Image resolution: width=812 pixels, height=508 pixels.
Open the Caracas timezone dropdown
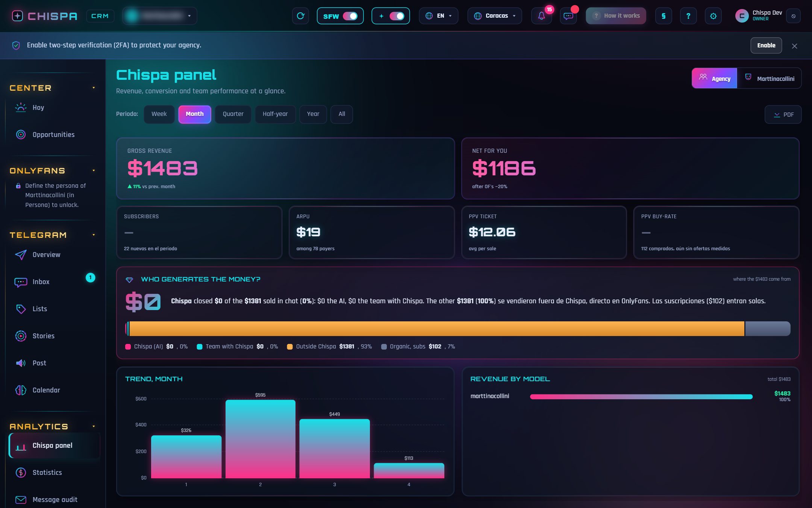(x=495, y=16)
